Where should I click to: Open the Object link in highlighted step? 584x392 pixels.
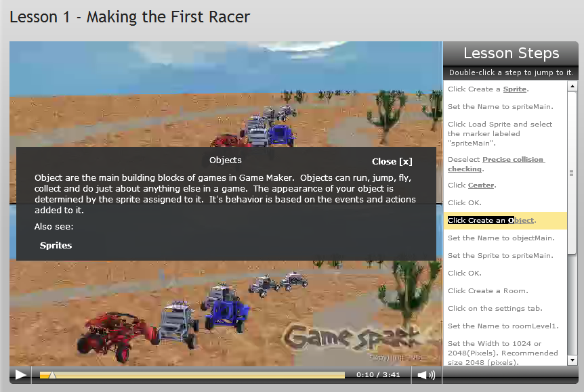pos(521,221)
